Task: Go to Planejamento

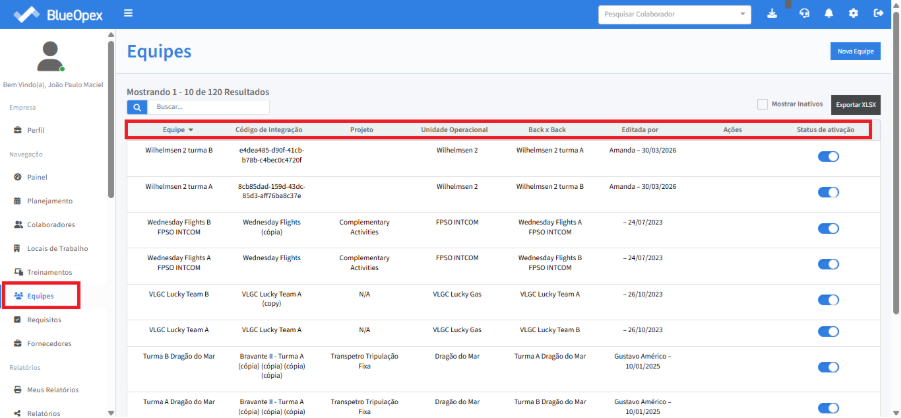Action: click(49, 201)
